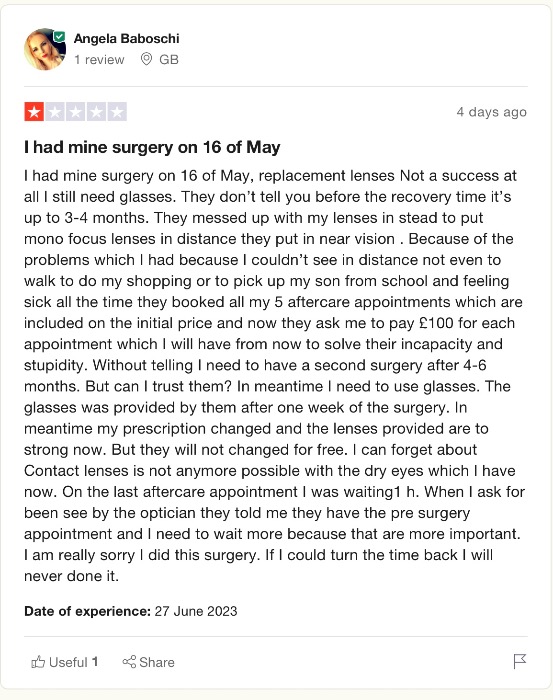The width and height of the screenshot is (553, 700).
Task: Click the Useful count number 1
Action: click(95, 662)
